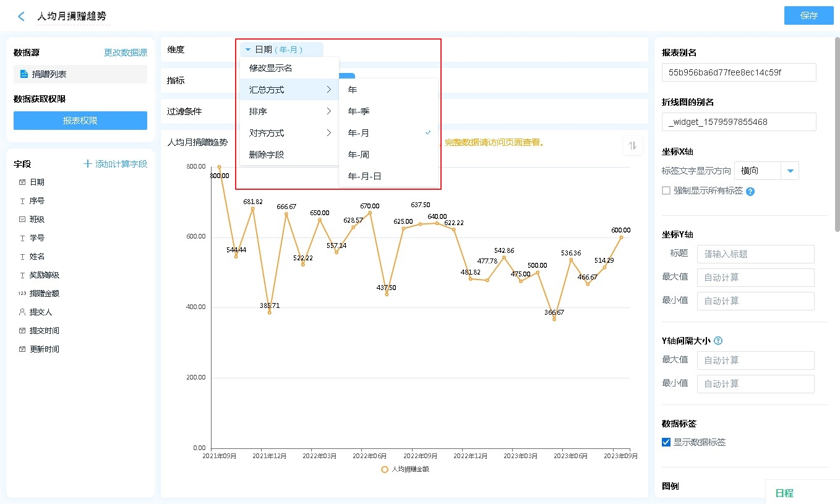
Task: Click the 捐赠金额 number field icon
Action: pos(22,294)
